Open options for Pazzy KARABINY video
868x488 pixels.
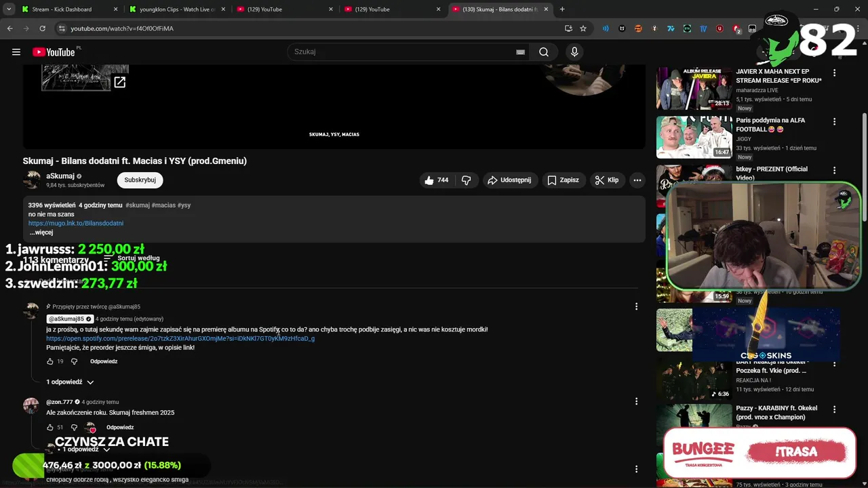(x=834, y=410)
